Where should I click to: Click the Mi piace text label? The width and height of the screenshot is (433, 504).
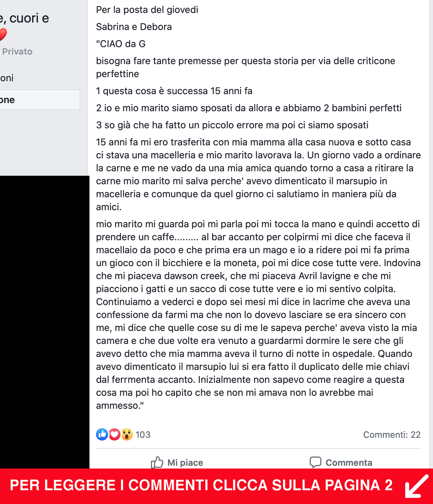[x=185, y=463]
